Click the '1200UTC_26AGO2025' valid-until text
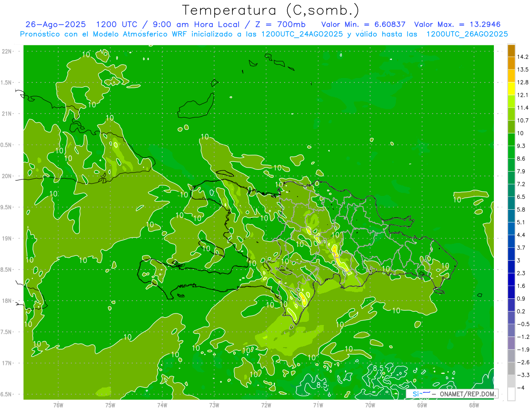 point(467,34)
